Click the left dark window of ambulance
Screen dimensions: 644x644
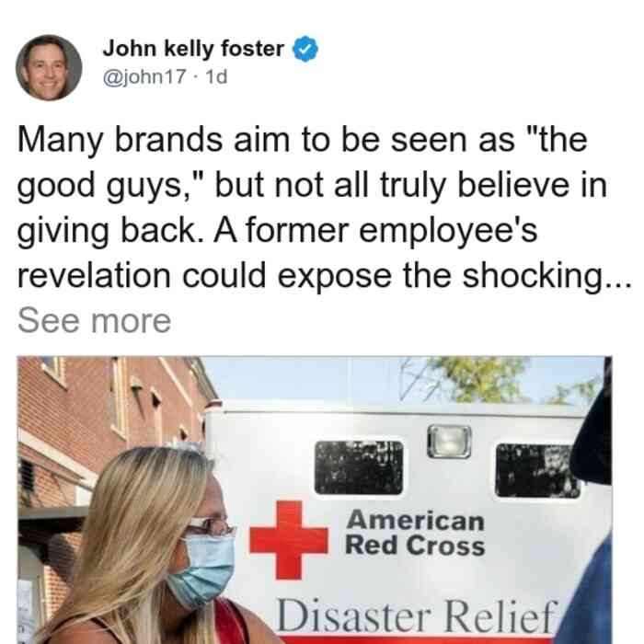pyautogui.click(x=359, y=467)
